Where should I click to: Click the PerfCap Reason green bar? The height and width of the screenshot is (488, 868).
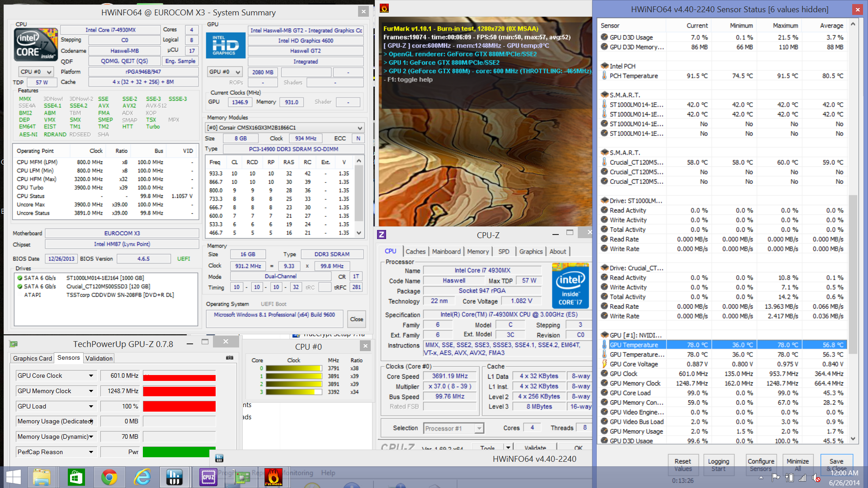pos(179,452)
